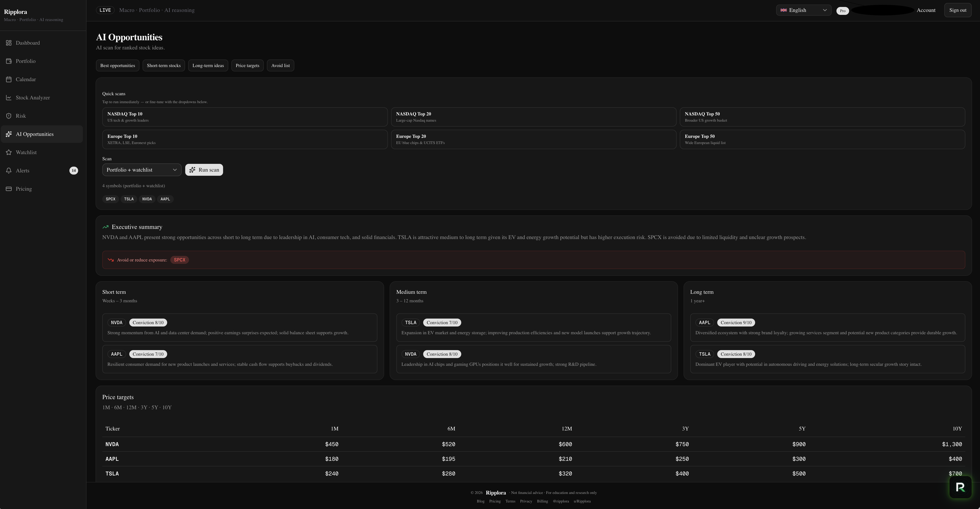This screenshot has height=509, width=980.
Task: Open the floating green R assistant button
Action: [x=960, y=487]
